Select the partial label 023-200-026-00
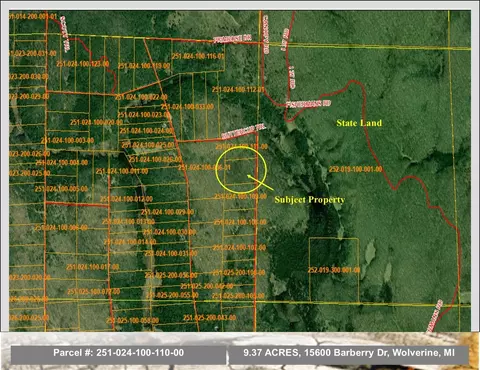This screenshot has width=480, height=370. pyautogui.click(x=30, y=154)
